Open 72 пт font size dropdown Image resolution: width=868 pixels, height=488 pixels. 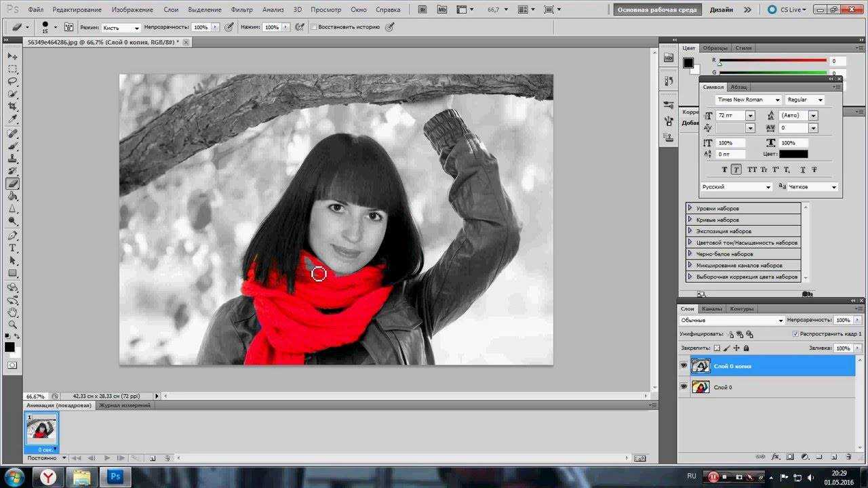(750, 116)
